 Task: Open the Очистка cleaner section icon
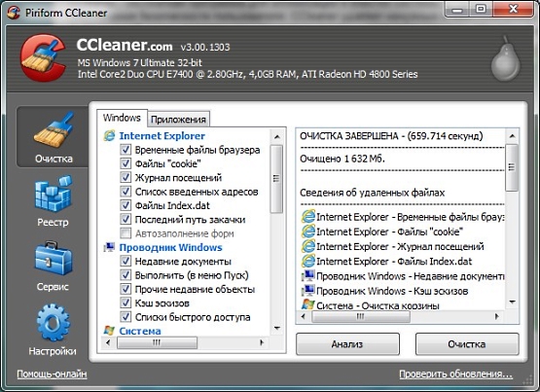pyautogui.click(x=54, y=130)
